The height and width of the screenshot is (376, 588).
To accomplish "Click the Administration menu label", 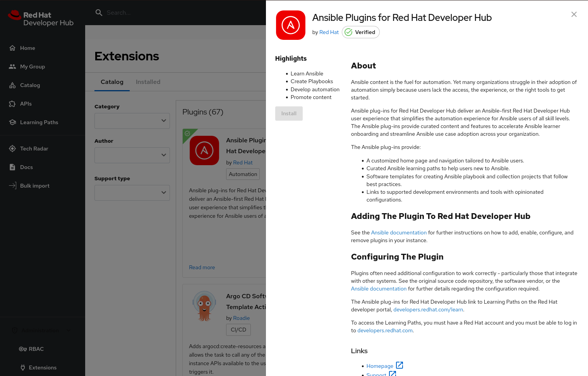I will (40, 330).
